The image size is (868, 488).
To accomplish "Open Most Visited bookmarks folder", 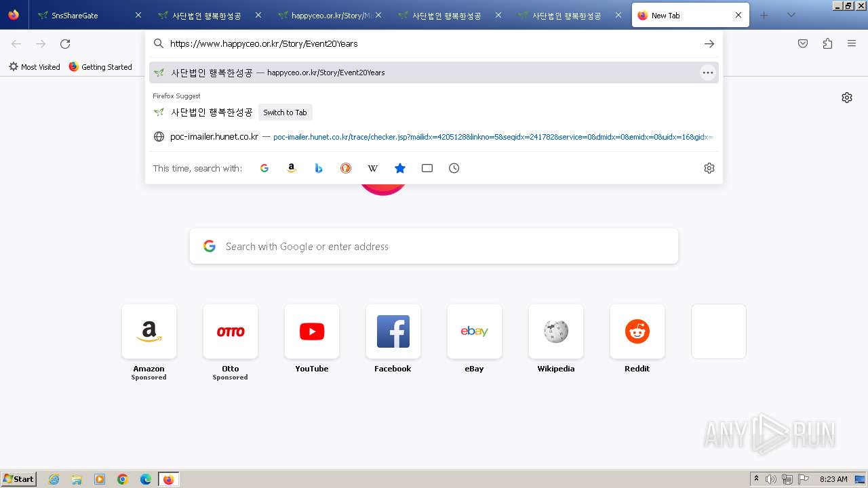I will click(34, 66).
